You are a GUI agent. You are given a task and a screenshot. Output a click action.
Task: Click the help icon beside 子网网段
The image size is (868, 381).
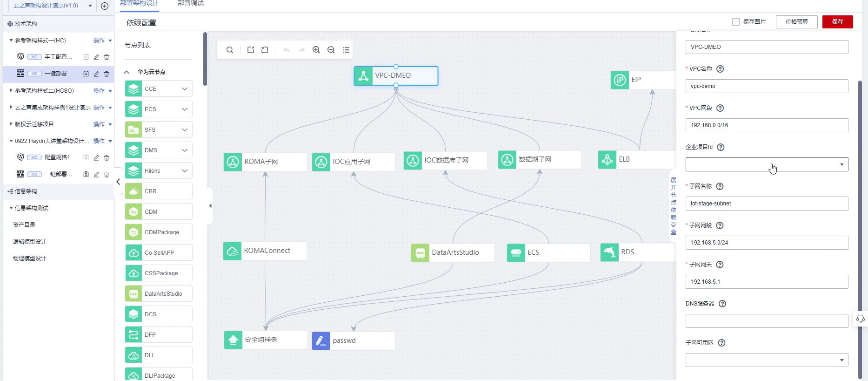pos(720,225)
